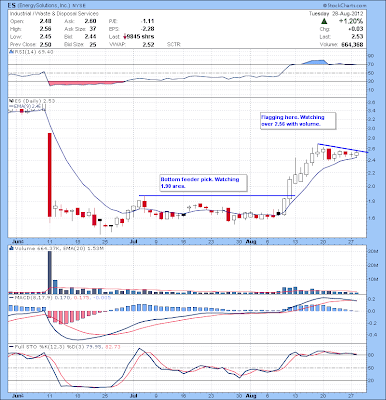Click the Last price 2.53 in header

coord(357,37)
